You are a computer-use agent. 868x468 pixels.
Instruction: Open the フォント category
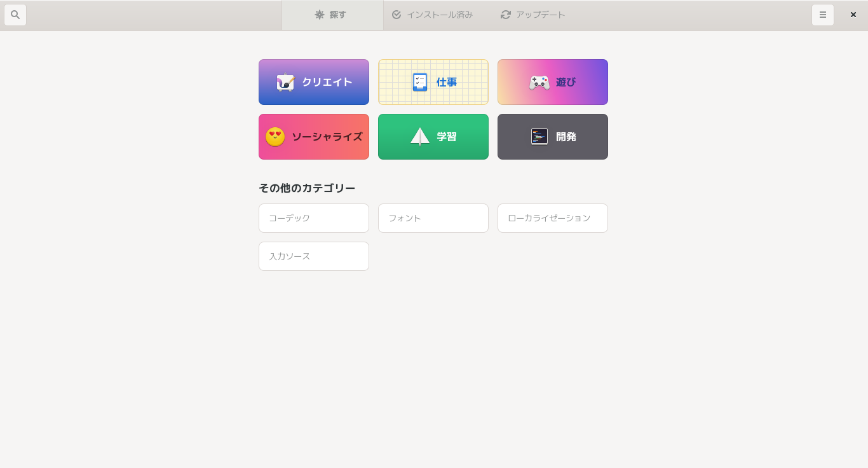pyautogui.click(x=433, y=218)
